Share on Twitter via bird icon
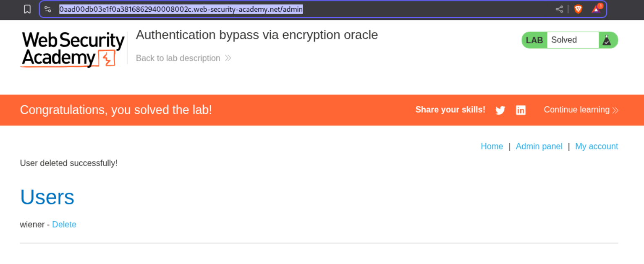The width and height of the screenshot is (644, 264). click(500, 110)
